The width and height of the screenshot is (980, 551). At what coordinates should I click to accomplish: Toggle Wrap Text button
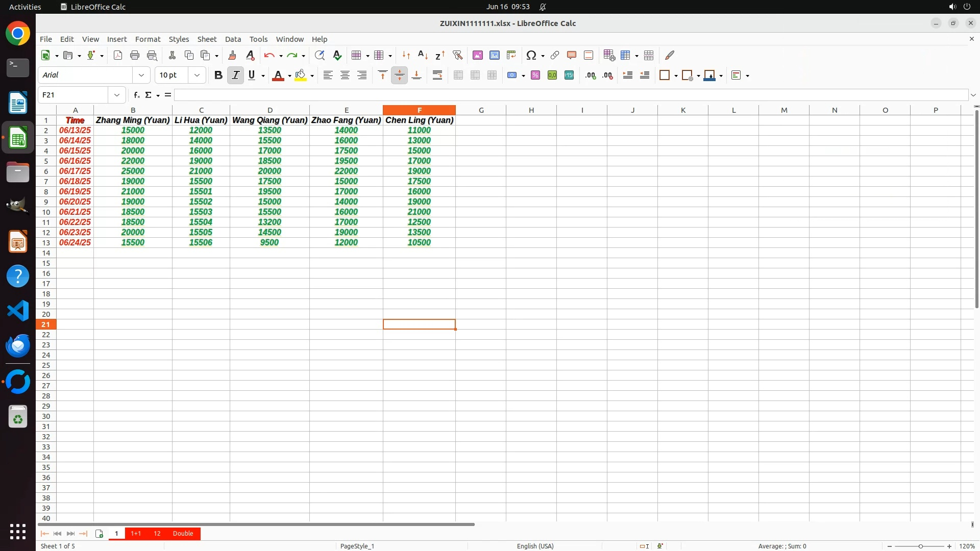(437, 75)
